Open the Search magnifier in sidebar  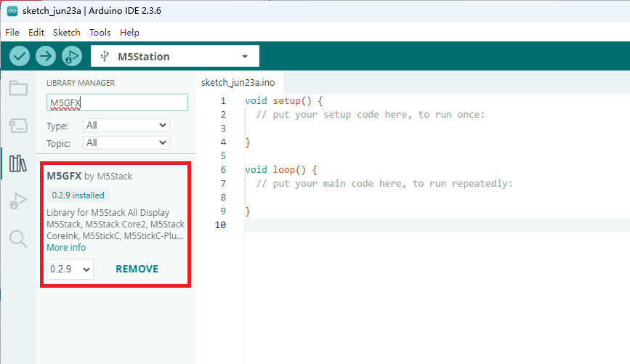18,238
